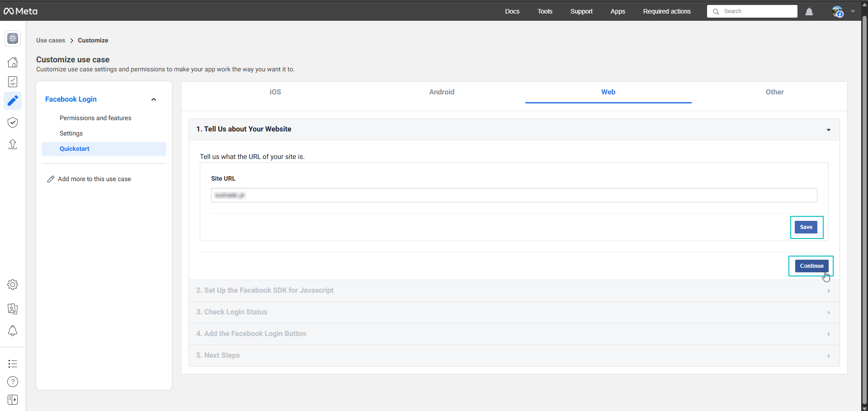
Task: Click the app roles badge sidebar icon
Action: [x=13, y=309]
